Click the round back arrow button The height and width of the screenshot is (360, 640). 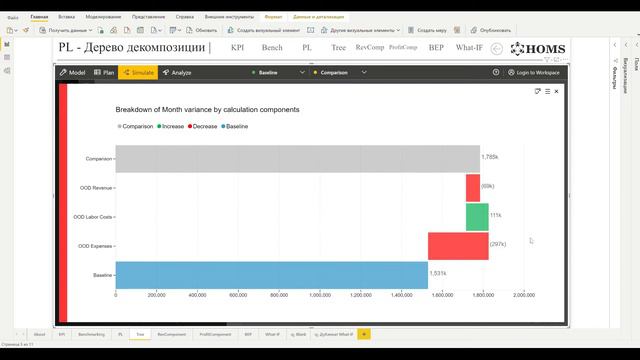click(496, 49)
